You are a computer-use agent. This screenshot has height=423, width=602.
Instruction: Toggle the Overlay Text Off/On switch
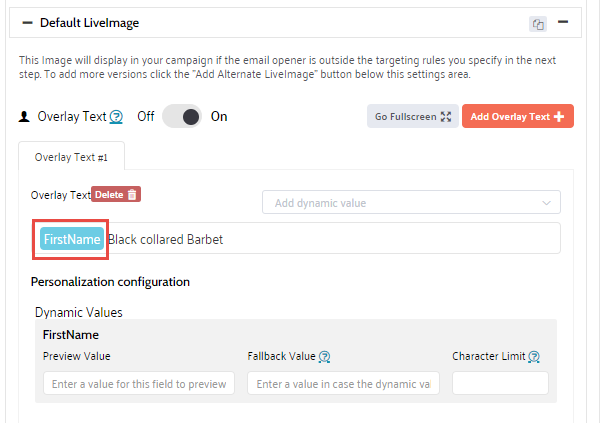(182, 117)
